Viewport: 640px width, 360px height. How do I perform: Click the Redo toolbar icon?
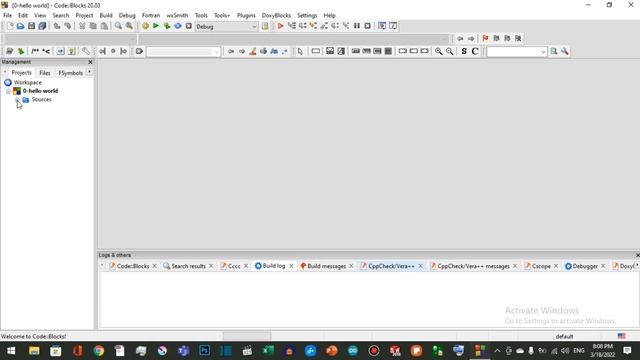(68, 26)
